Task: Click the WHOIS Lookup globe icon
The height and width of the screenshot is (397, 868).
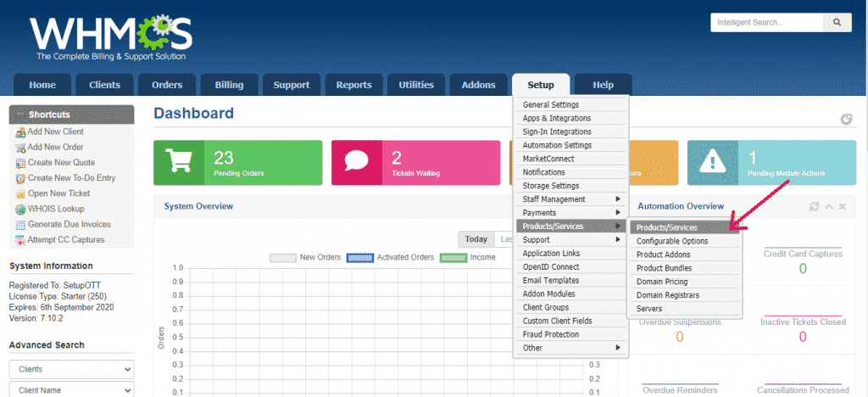Action: pos(20,210)
